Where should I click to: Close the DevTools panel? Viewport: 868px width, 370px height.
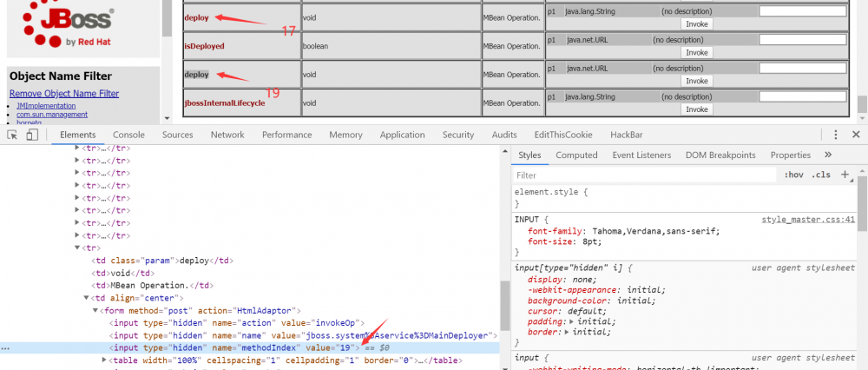(856, 135)
